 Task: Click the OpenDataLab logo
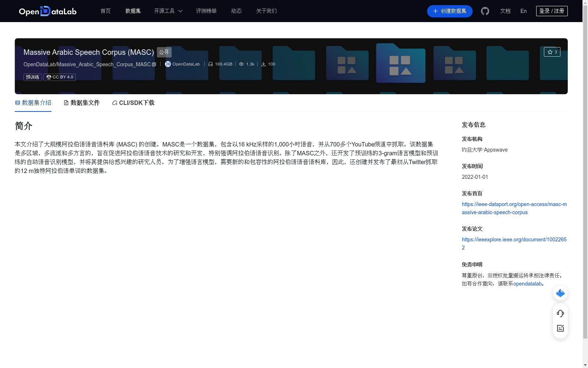point(47,11)
